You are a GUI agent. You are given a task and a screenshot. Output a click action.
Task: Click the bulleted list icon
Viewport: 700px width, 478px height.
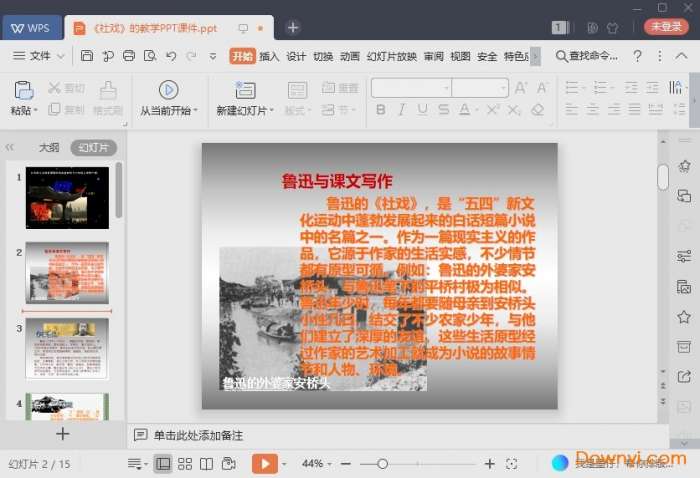572,87
